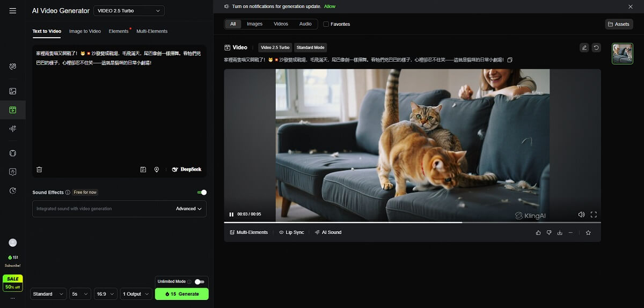Click the trash icon to clear prompt
Viewport: 644px width, 308px height.
click(x=39, y=170)
